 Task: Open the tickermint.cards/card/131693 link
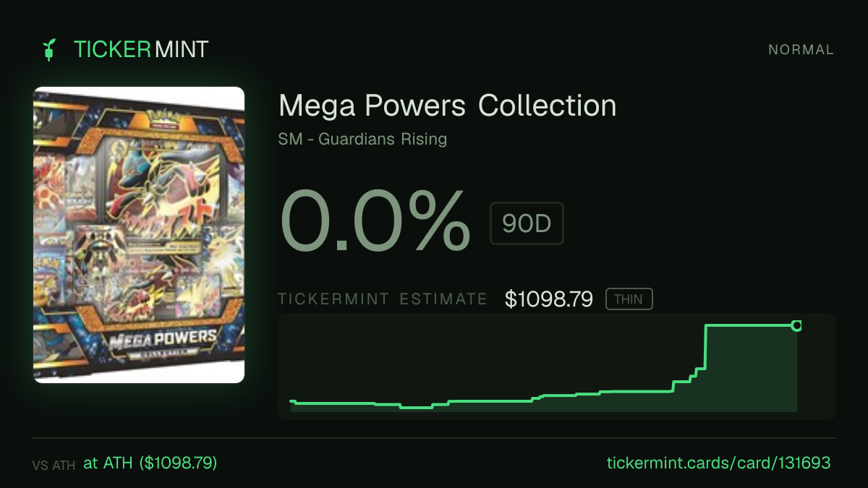tap(718, 463)
